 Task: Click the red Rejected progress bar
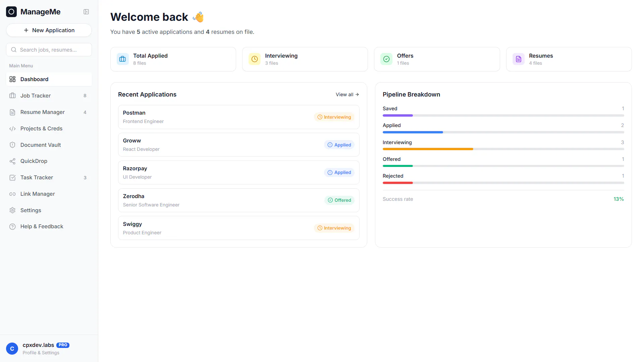pos(398,183)
